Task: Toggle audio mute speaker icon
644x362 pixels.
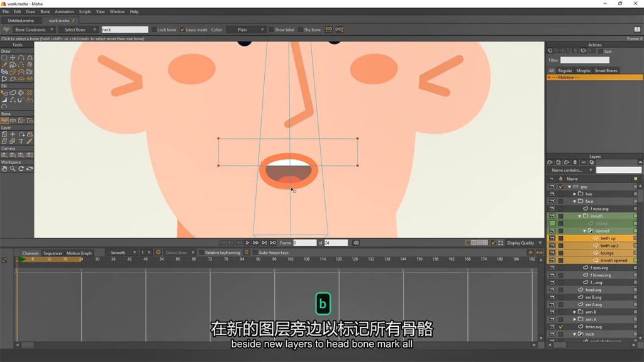Action: (x=356, y=243)
